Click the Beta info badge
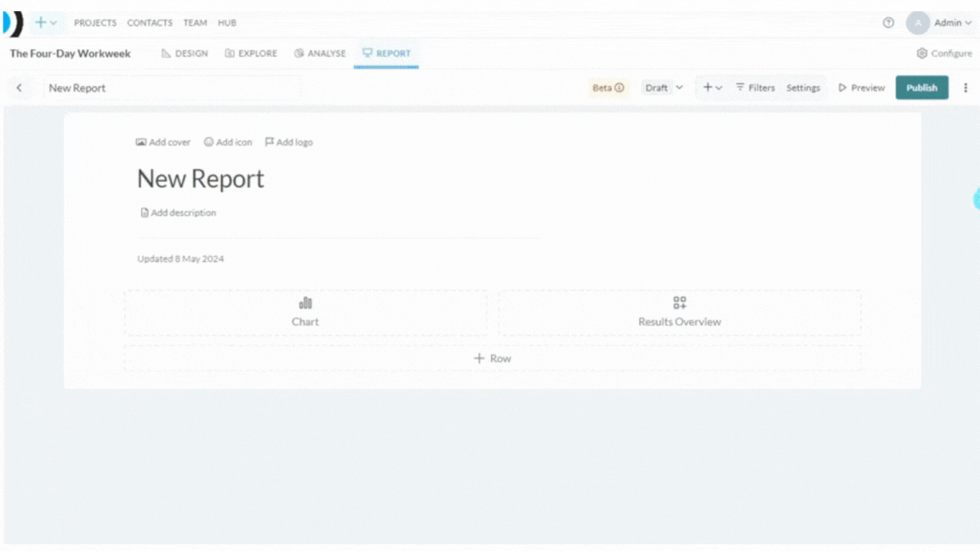This screenshot has height=551, width=980. pyautogui.click(x=608, y=88)
